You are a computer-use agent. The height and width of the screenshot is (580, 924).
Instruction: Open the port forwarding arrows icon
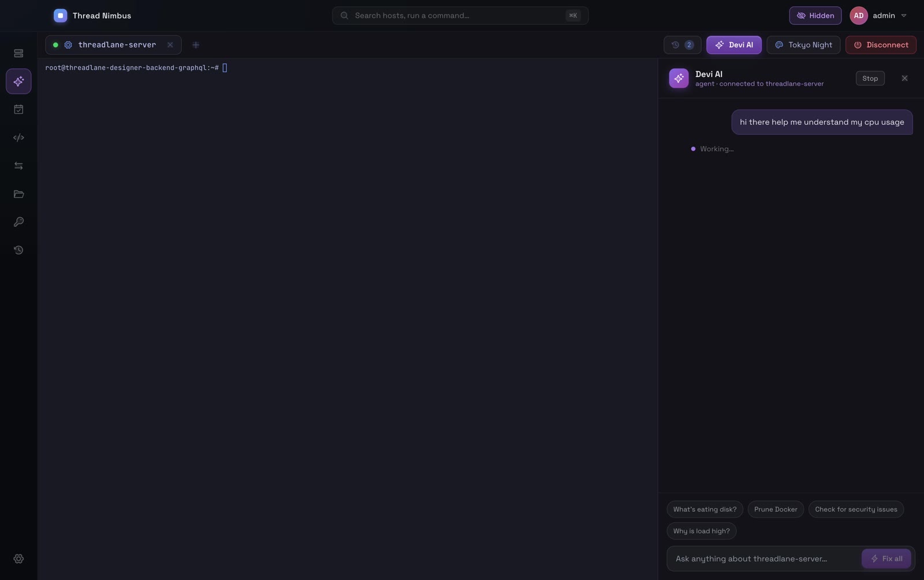18,166
